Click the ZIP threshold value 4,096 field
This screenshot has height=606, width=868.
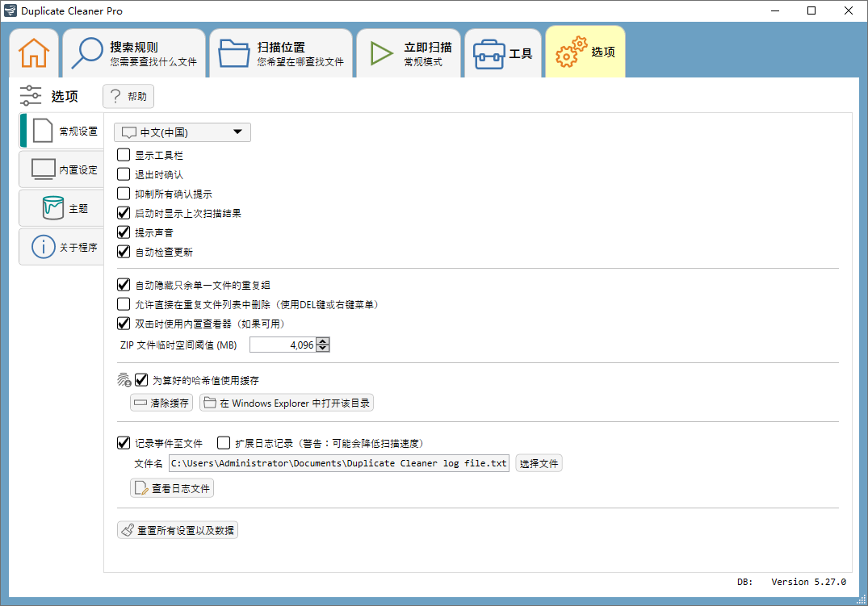point(283,345)
